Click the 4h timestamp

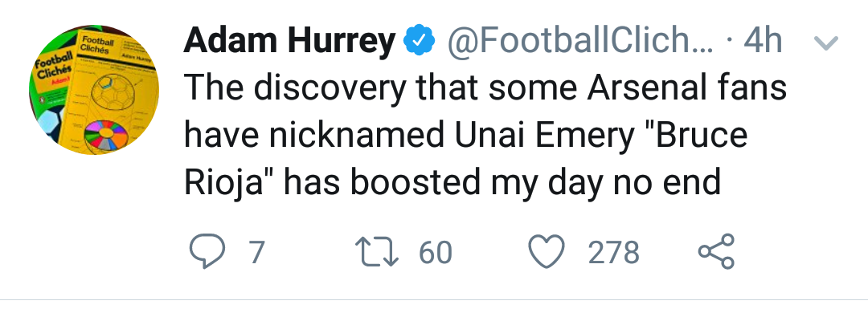coord(762,40)
